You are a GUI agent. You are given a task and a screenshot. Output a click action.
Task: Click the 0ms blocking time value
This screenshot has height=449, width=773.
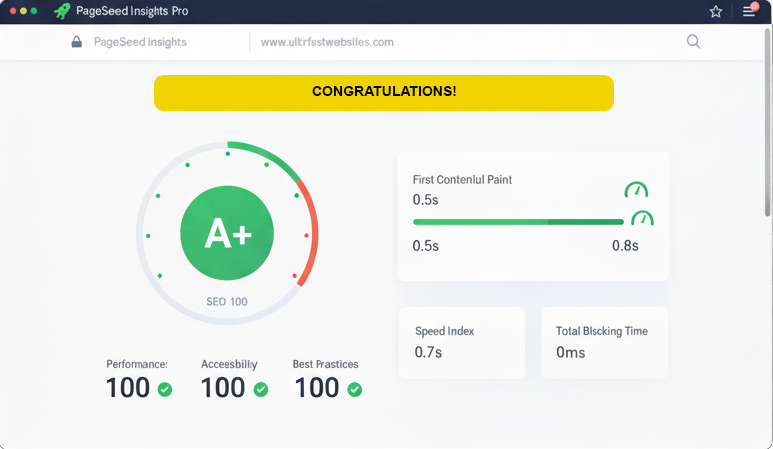[x=570, y=352]
